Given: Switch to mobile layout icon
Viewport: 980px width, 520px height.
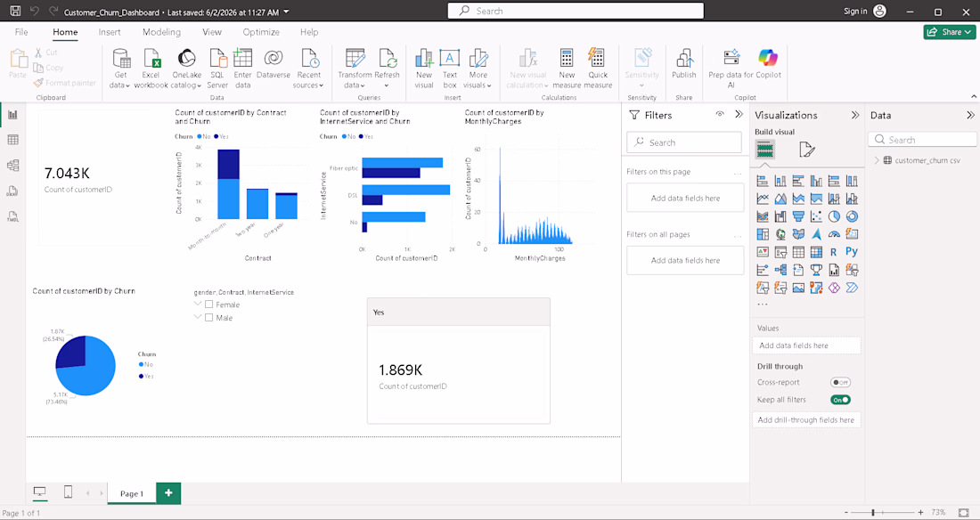Looking at the screenshot, I should (x=68, y=492).
